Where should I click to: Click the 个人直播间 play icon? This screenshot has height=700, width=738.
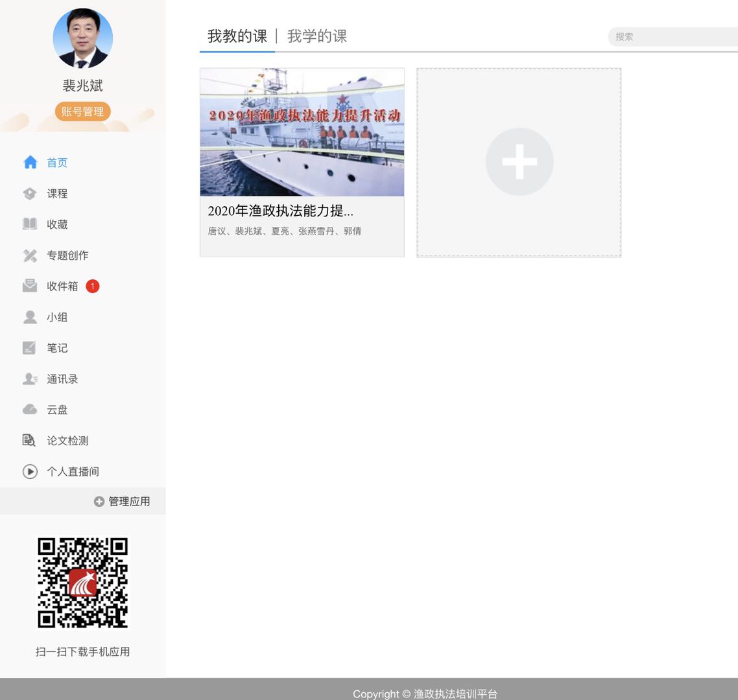30,472
